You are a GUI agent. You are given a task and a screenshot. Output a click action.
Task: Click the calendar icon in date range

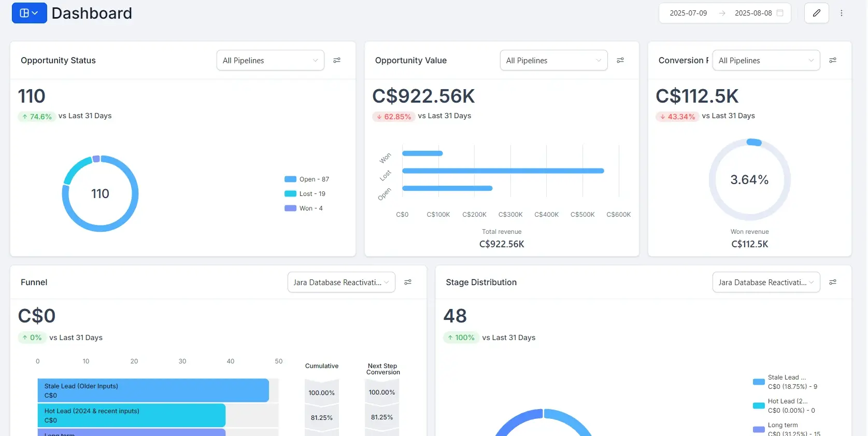(780, 13)
